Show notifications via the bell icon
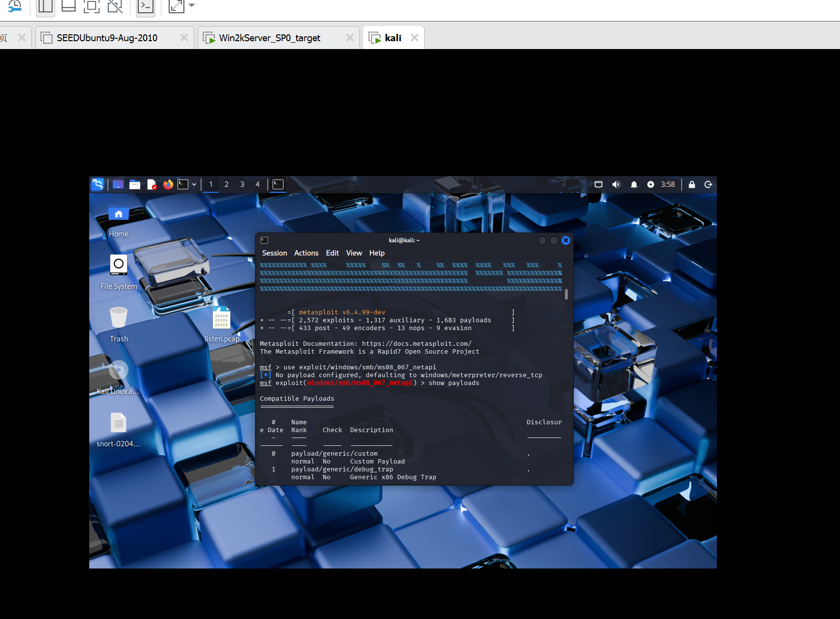Image resolution: width=840 pixels, height=619 pixels. tap(634, 184)
